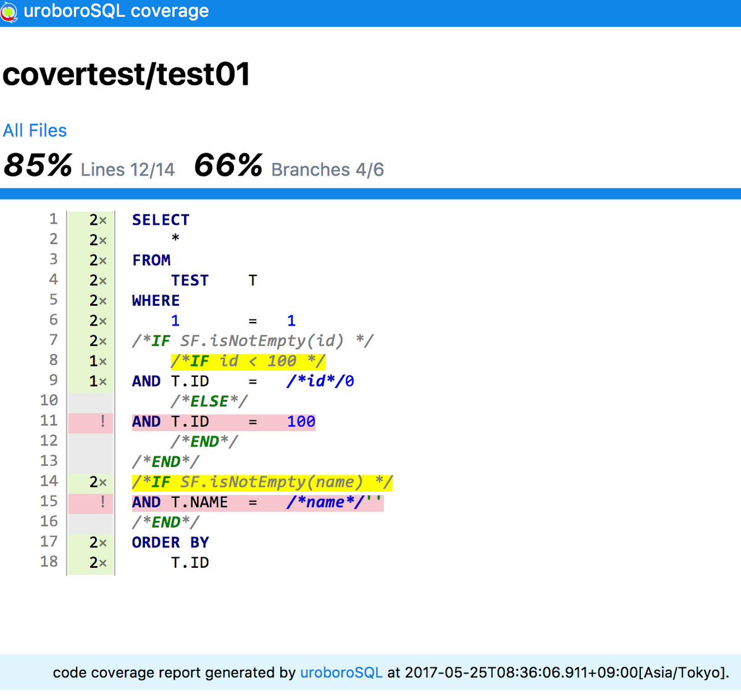Follow the uroboroSQL link in footer

coord(341,673)
